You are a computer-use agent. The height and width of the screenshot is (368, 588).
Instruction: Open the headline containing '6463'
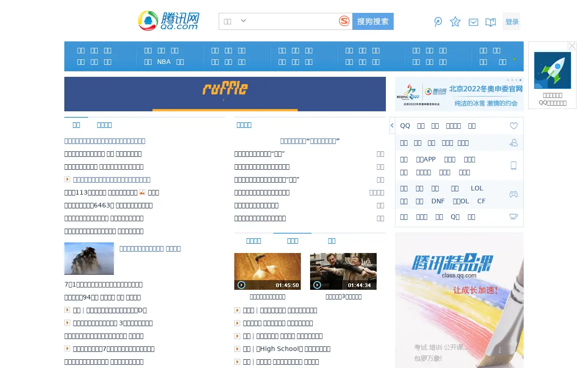pyautogui.click(x=108, y=205)
